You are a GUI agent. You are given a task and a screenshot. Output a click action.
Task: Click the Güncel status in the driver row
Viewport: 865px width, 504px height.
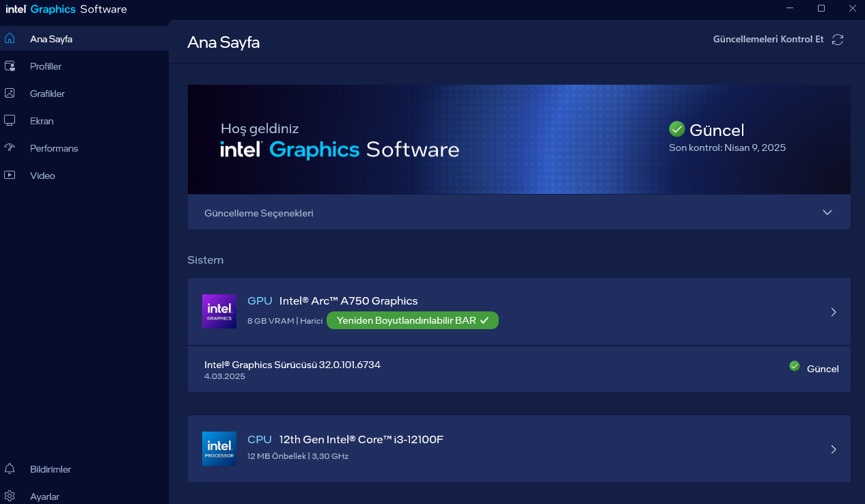click(823, 369)
